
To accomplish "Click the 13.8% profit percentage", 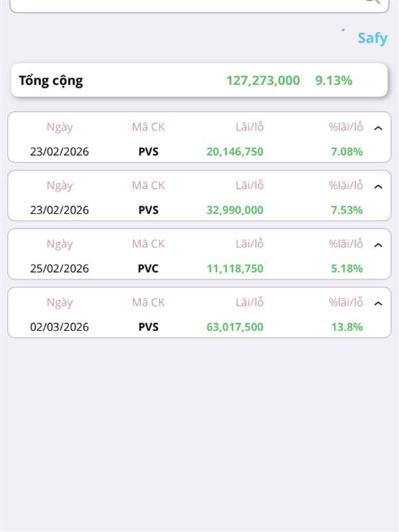I will pos(346,327).
